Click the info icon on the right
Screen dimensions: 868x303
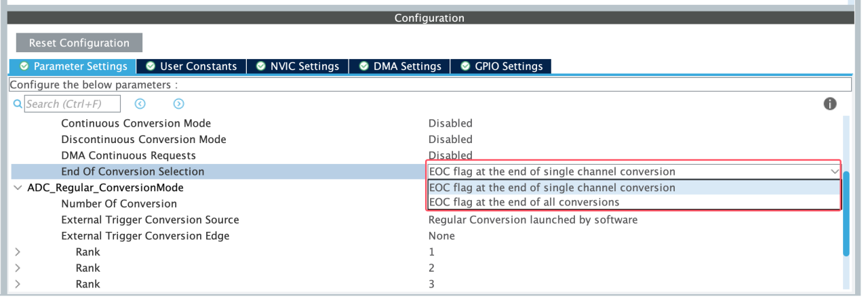[829, 104]
